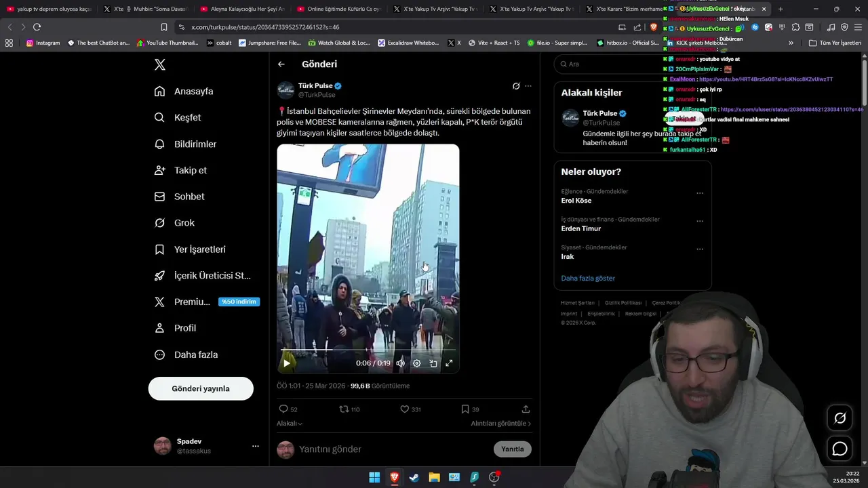Open the X logo home link
The image size is (868, 488).
click(x=160, y=65)
